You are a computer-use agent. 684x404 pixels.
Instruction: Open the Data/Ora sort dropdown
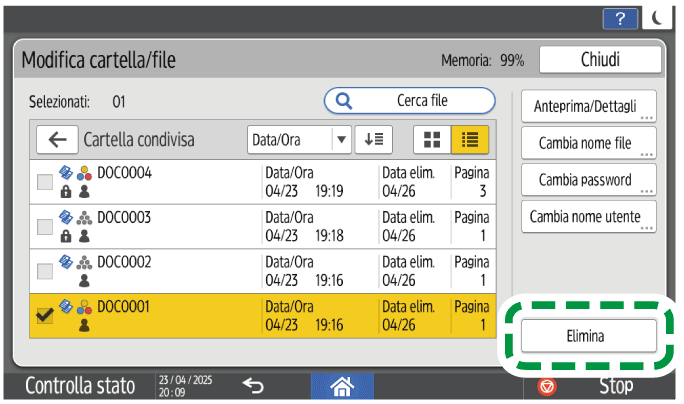299,140
